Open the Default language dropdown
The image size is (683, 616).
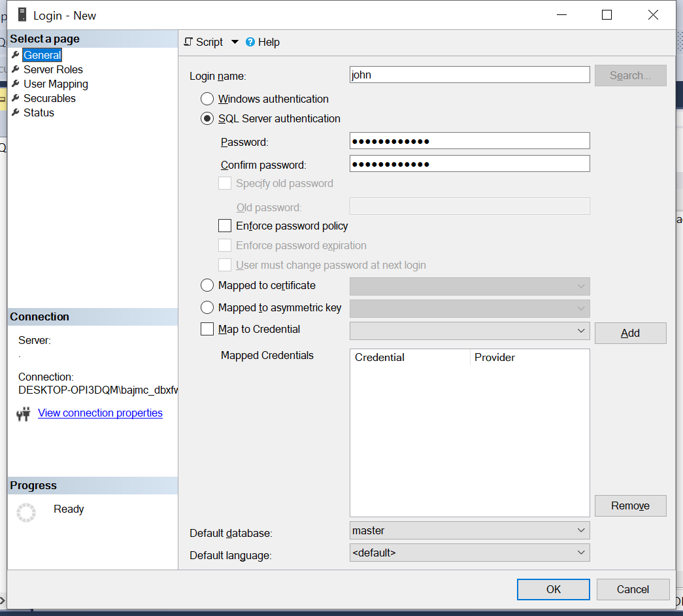[581, 553]
